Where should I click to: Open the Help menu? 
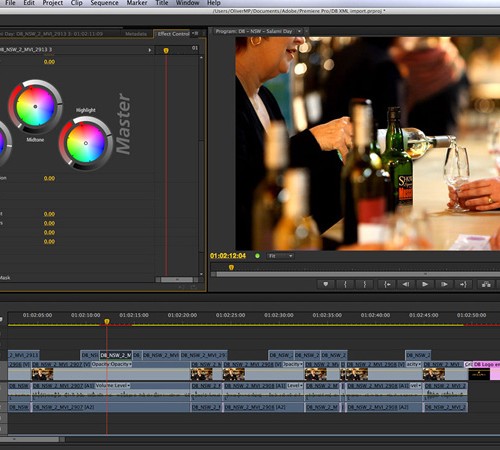pos(214,3)
